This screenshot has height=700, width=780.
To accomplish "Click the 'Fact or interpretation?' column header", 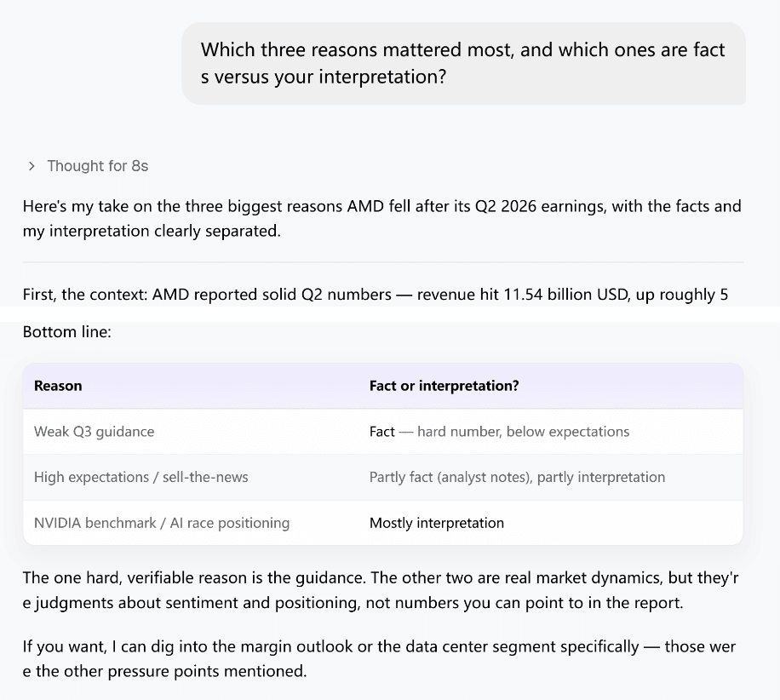I will pyautogui.click(x=444, y=386).
